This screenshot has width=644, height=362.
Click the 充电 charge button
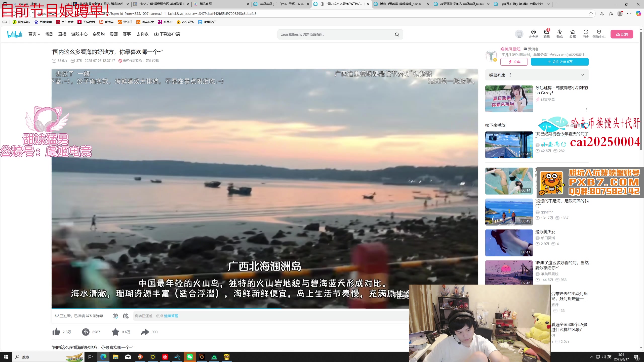point(514,62)
